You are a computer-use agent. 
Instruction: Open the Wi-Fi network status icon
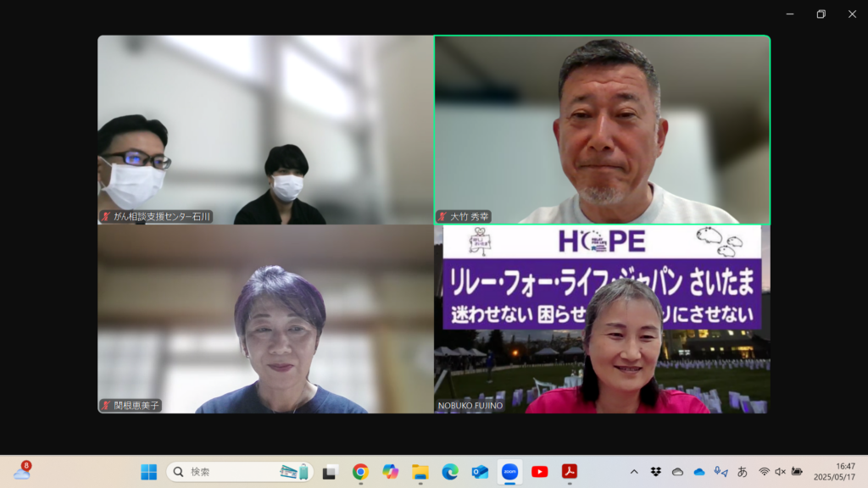click(x=764, y=472)
